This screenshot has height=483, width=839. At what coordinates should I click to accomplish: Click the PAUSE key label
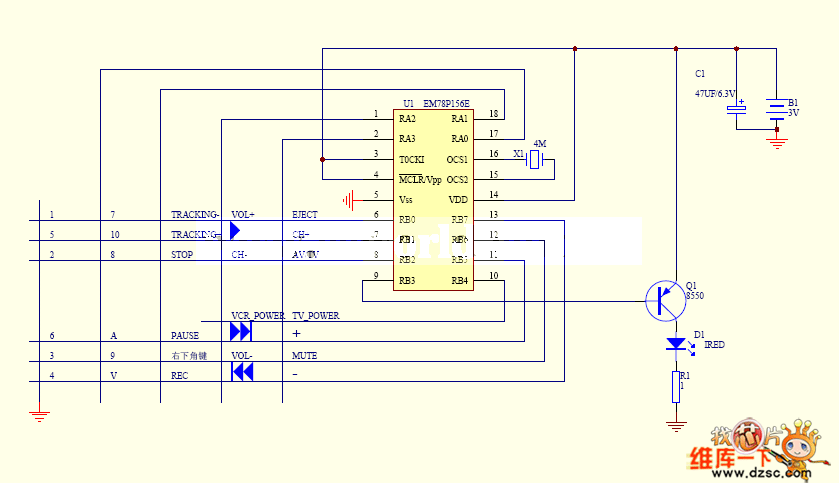tap(185, 336)
